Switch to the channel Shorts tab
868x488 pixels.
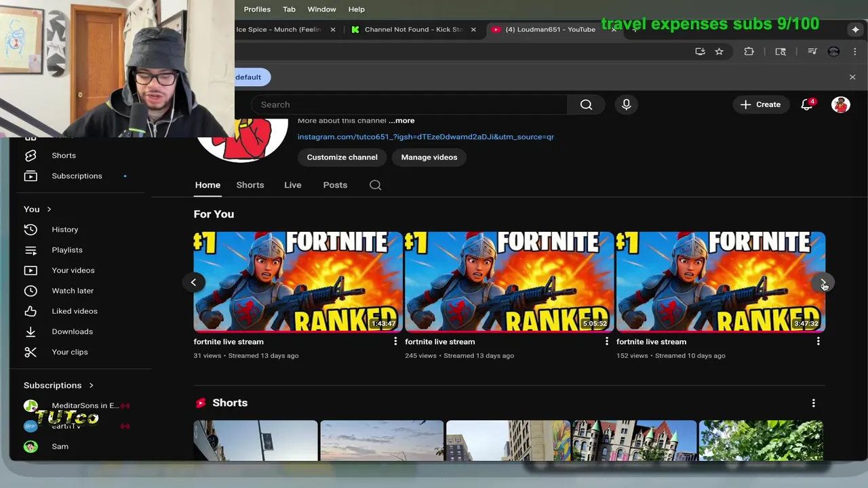tap(250, 185)
